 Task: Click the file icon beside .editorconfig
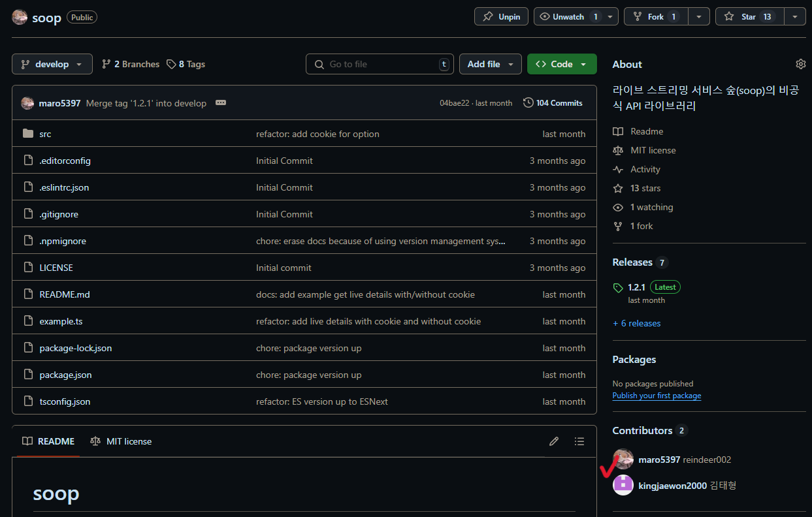[x=27, y=161]
